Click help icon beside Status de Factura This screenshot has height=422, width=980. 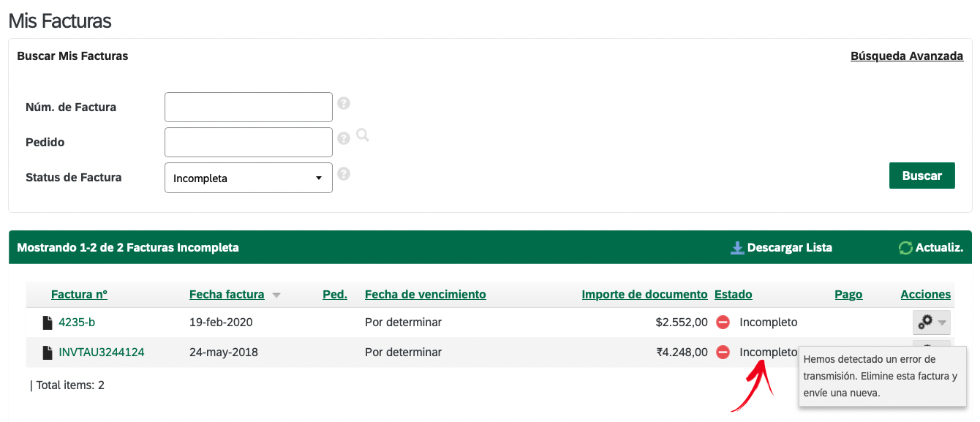(344, 174)
